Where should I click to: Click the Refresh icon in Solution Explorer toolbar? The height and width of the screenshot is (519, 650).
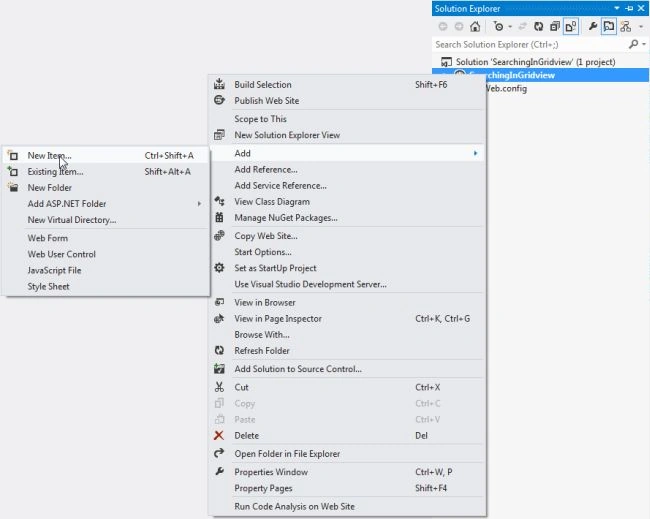point(538,27)
